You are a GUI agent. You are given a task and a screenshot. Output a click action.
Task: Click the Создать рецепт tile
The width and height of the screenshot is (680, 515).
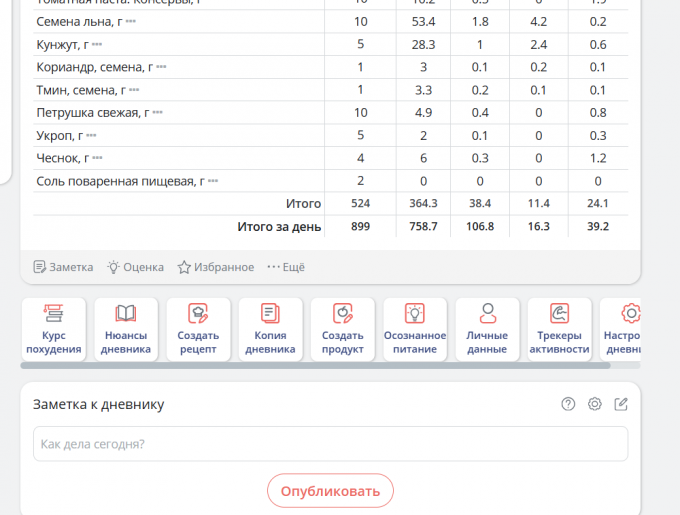tap(198, 329)
